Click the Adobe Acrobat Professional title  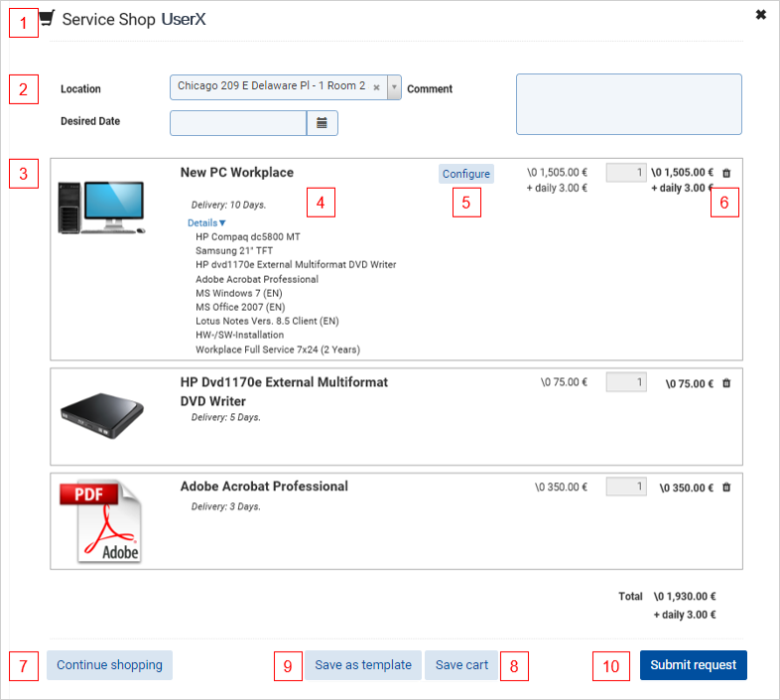[x=264, y=487]
